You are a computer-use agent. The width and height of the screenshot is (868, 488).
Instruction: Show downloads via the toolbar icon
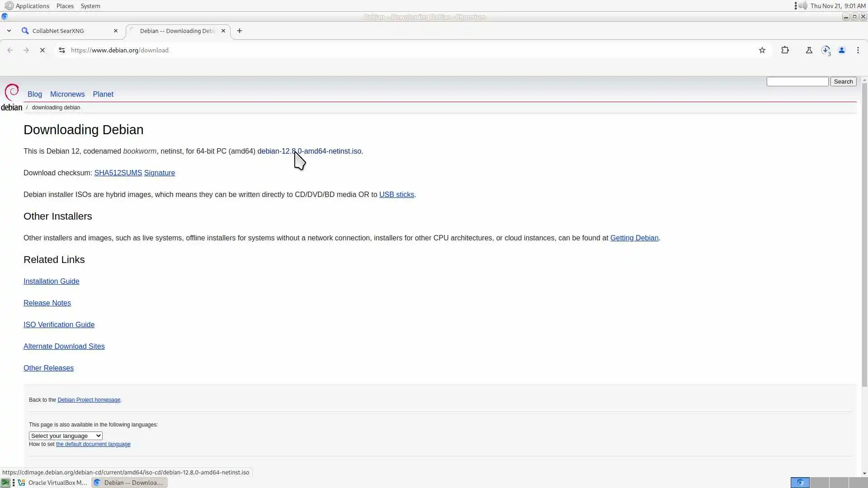(826, 50)
